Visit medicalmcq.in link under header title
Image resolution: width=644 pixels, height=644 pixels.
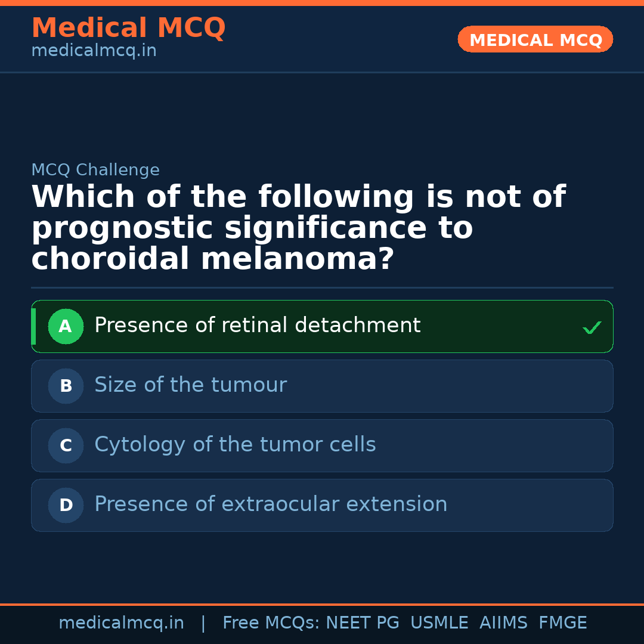tap(94, 51)
